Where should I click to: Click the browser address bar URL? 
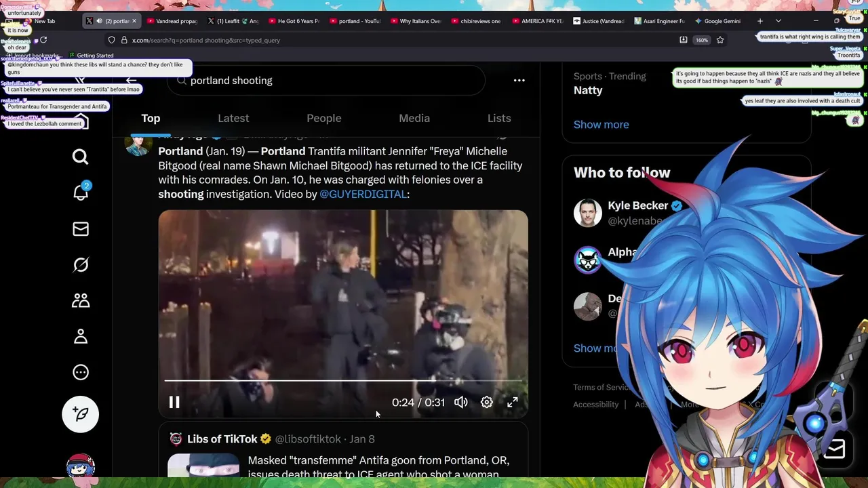(x=206, y=40)
